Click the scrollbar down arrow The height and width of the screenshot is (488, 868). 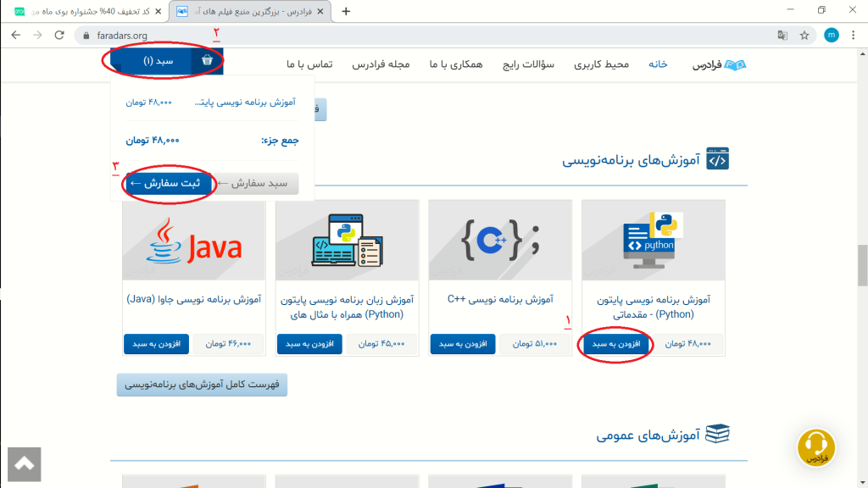click(x=862, y=483)
